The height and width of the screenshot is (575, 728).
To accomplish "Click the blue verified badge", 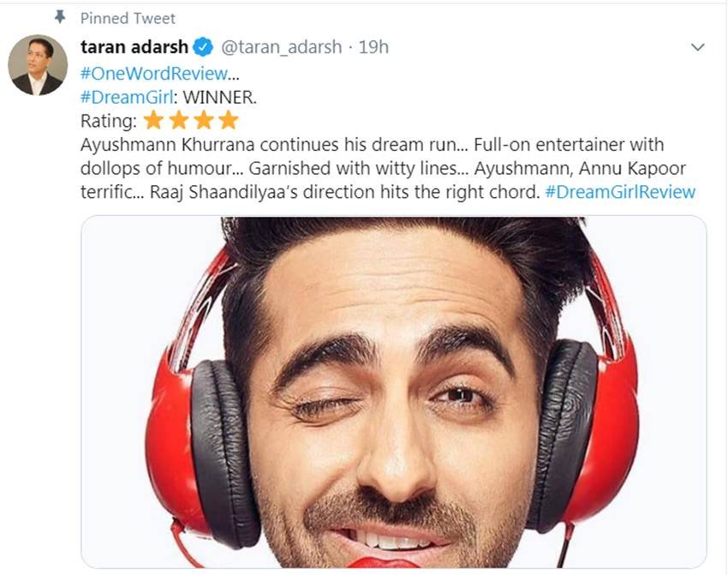I will pyautogui.click(x=203, y=47).
